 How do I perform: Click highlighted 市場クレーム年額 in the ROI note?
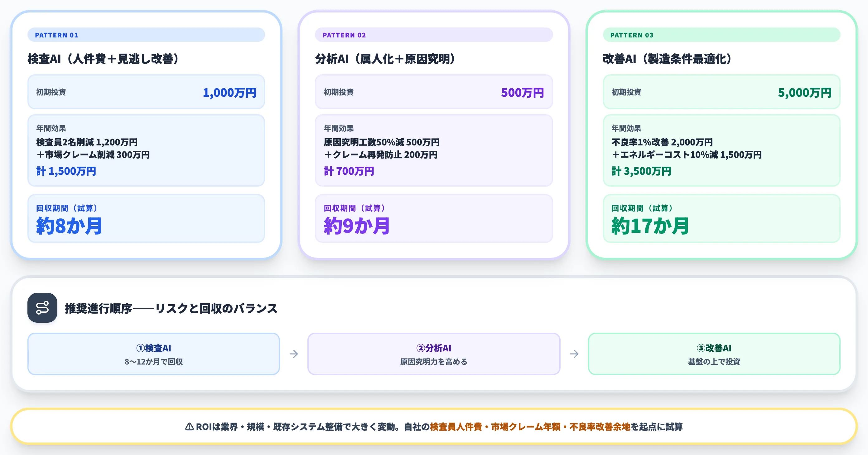pyautogui.click(x=526, y=427)
